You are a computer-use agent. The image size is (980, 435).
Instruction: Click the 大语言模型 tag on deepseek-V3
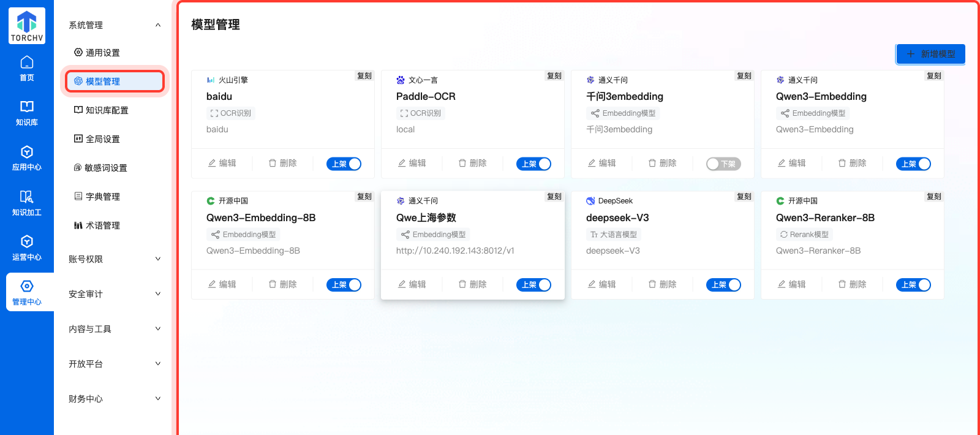613,235
